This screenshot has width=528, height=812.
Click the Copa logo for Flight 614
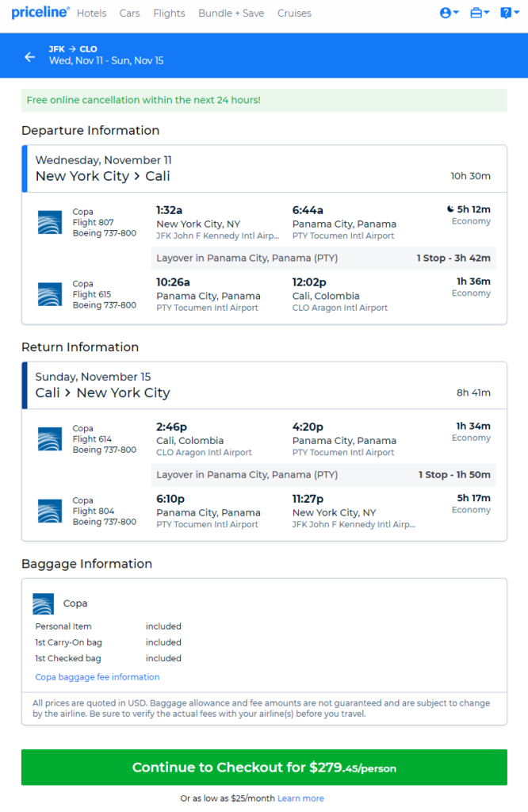[50, 439]
